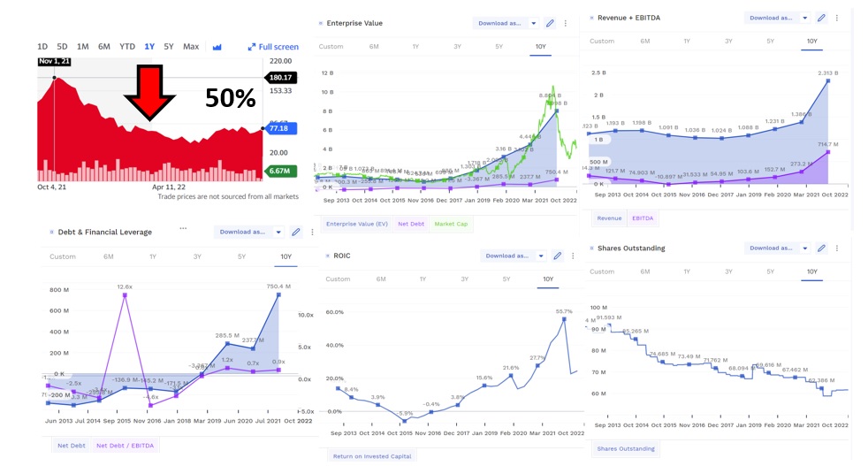This screenshot has width=868, height=466.
Task: Click Download as in Debt & Financial Leverage panel
Action: click(x=242, y=232)
